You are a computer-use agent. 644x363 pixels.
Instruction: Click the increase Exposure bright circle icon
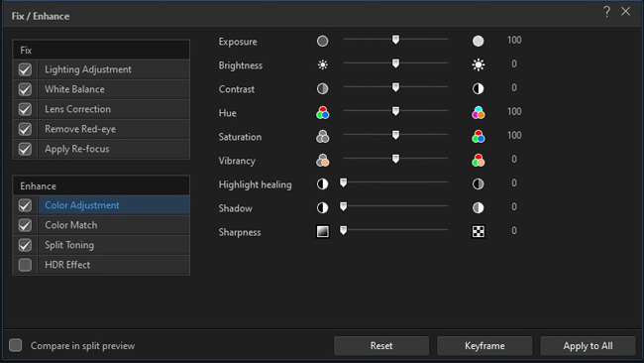point(479,41)
